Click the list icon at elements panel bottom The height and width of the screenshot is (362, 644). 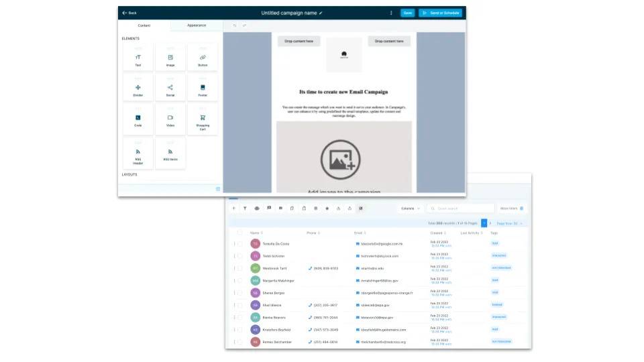click(218, 189)
